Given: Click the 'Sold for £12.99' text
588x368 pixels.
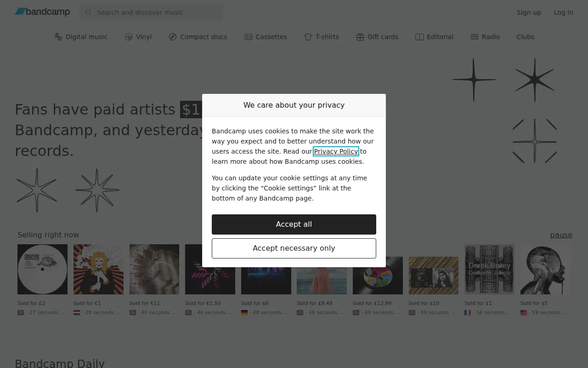Looking at the screenshot, I should coord(372,303).
